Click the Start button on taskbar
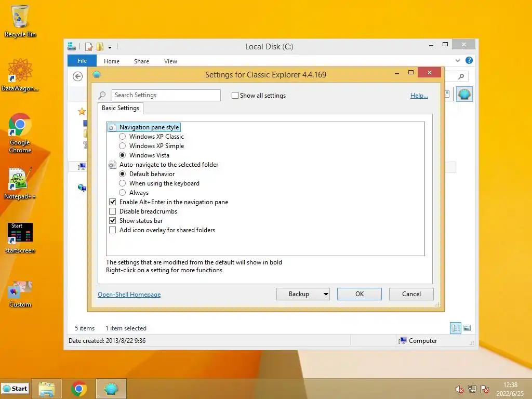 pos(15,389)
